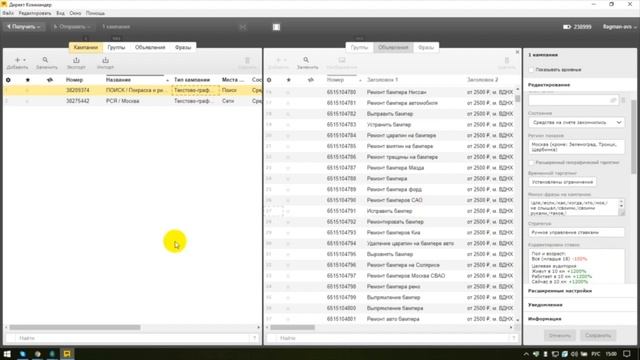
Task: Click the Найти search field under ads
Action: click(393, 338)
